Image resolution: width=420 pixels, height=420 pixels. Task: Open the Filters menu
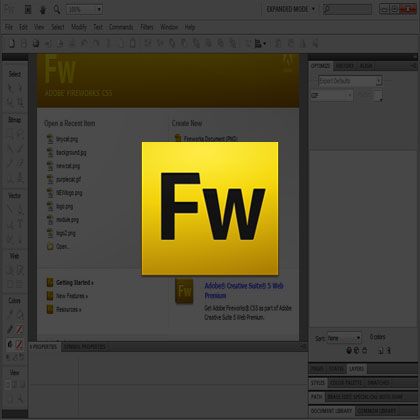[x=147, y=27]
